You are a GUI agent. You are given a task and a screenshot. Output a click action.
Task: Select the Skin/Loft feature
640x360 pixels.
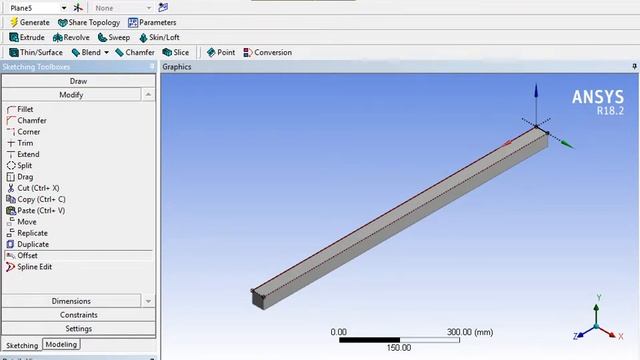(x=159, y=38)
